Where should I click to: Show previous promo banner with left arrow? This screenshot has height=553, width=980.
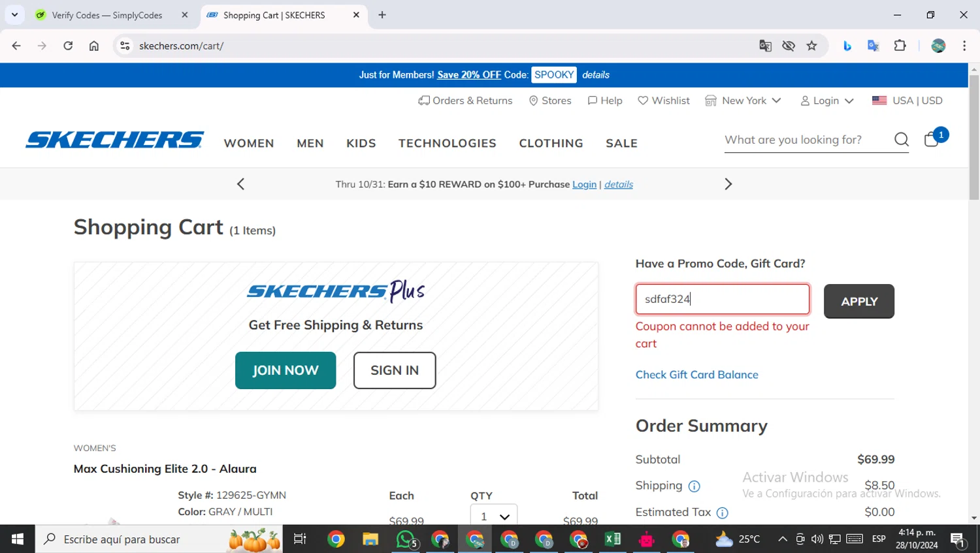240,184
